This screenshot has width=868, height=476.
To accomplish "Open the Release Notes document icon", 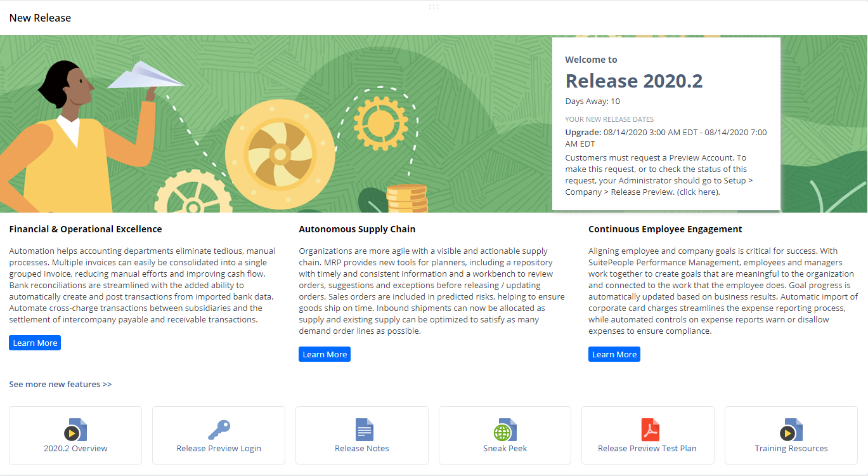I will click(364, 430).
